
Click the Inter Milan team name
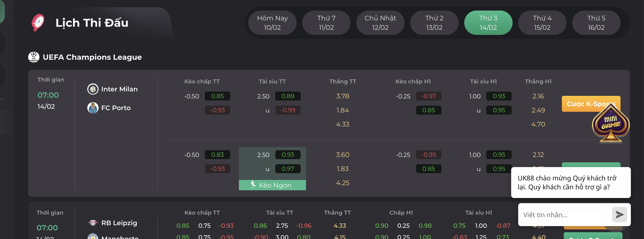pos(119,89)
